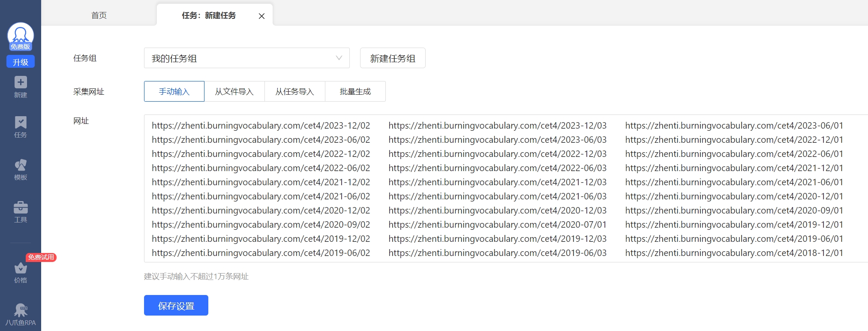
Task: Click the 新建任务组 button
Action: tap(393, 58)
